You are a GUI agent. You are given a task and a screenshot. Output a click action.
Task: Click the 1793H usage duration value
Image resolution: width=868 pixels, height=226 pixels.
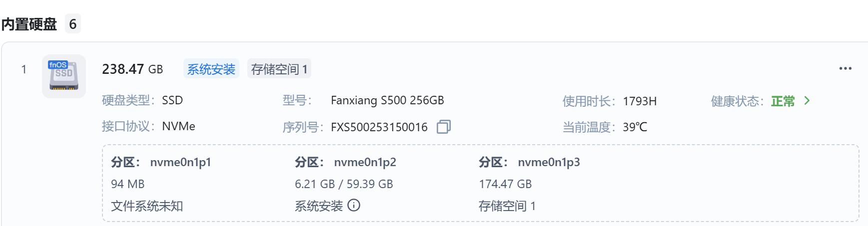[639, 101]
